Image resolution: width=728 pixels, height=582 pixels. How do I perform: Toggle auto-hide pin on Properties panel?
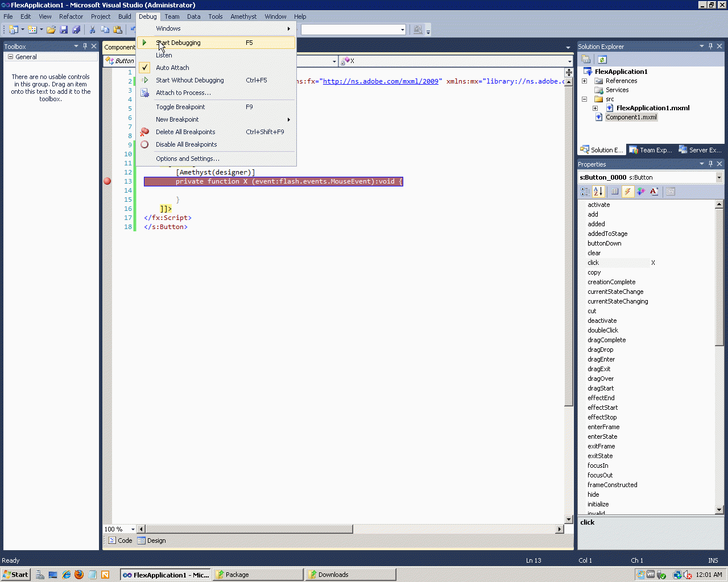711,164
